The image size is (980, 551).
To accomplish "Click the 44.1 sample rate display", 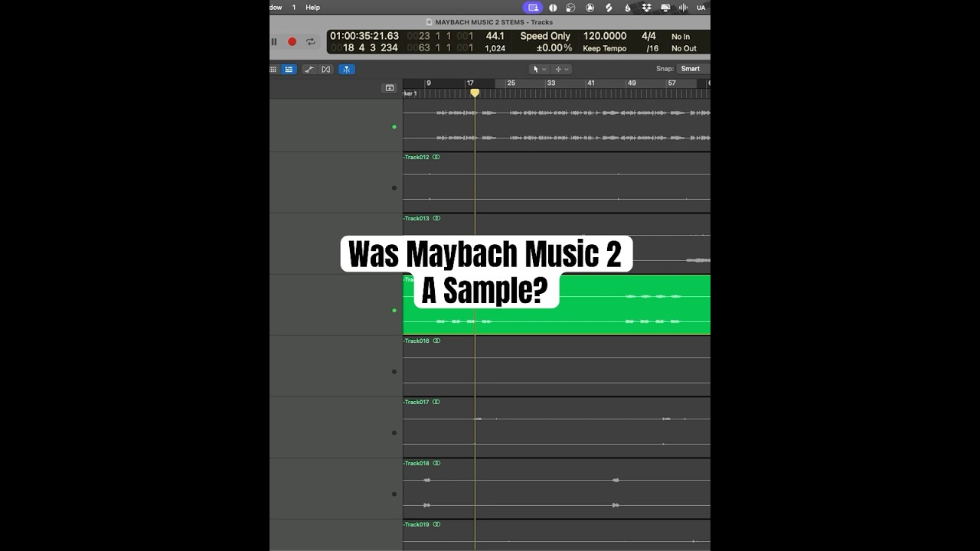I will coord(495,36).
